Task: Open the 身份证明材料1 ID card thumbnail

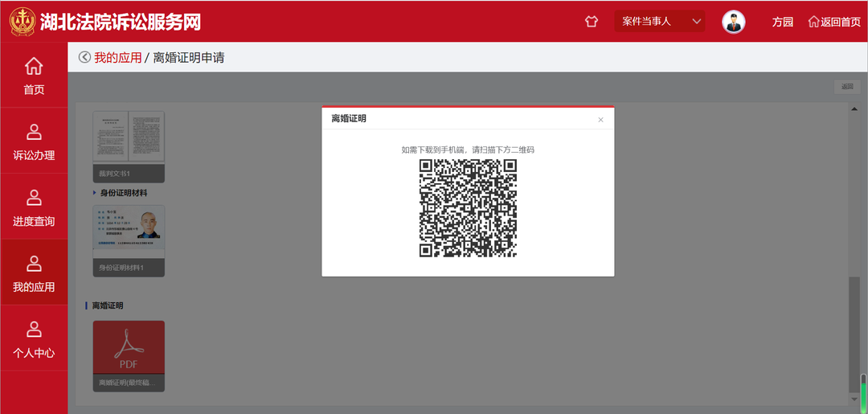Action: 129,240
